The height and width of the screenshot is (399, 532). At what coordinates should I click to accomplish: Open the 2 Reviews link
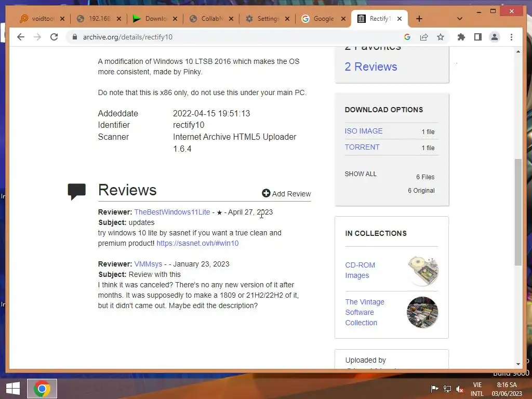(x=371, y=66)
